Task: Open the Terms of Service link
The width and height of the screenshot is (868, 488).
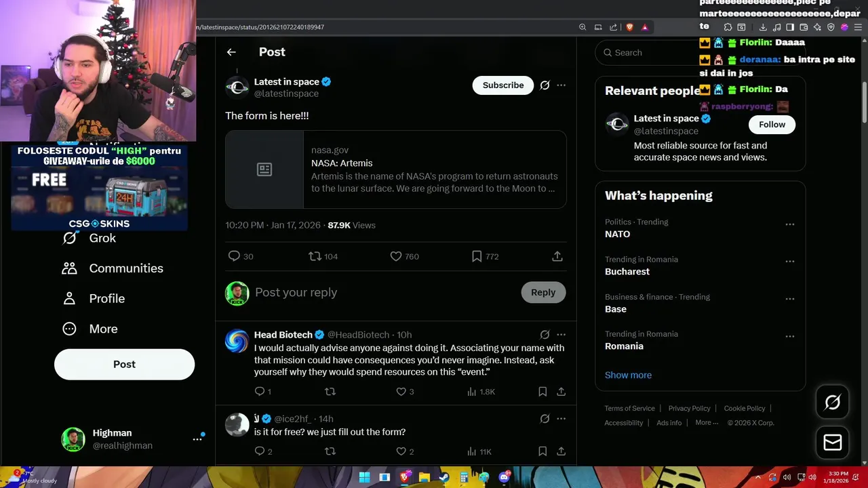Action: coord(630,409)
